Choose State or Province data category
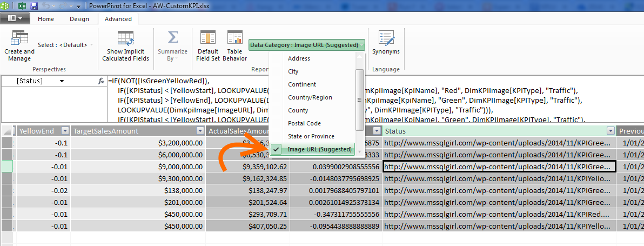The image size is (644, 246). (312, 136)
